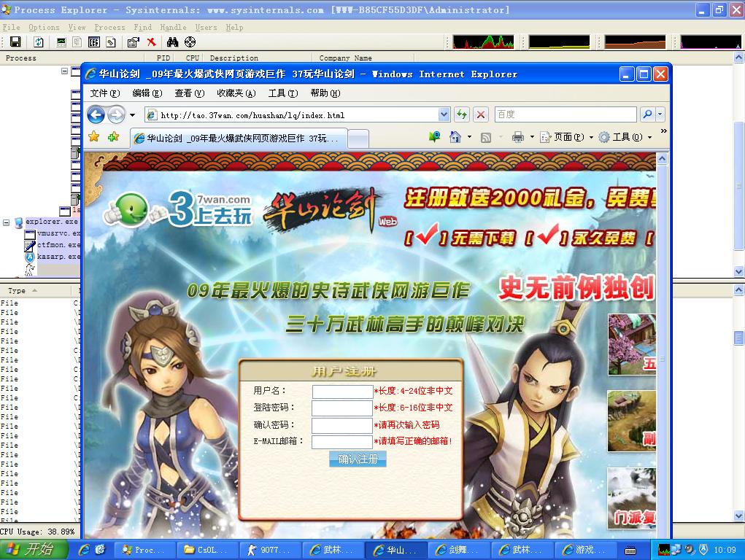Open the 收藏夹(A) menu in Internet Explorer
This screenshot has width=745, height=560.
[236, 93]
